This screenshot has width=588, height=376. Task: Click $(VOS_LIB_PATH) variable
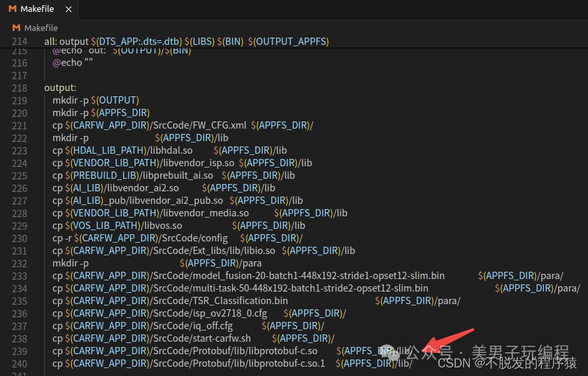click(103, 226)
